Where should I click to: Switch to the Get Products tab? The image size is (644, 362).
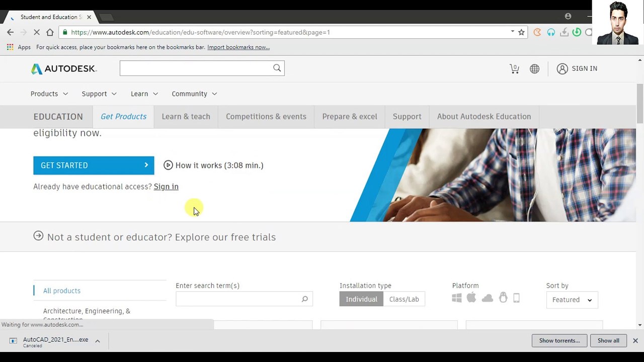tap(123, 117)
